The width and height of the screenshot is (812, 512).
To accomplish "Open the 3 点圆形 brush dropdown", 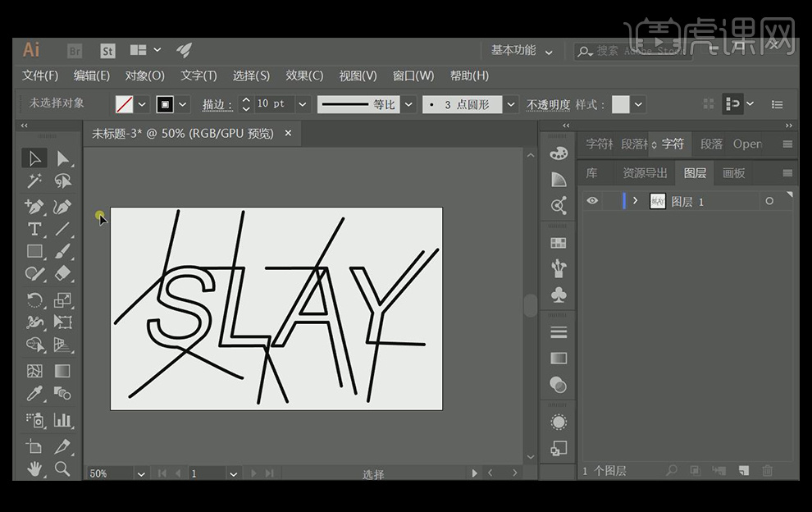I will pos(511,104).
